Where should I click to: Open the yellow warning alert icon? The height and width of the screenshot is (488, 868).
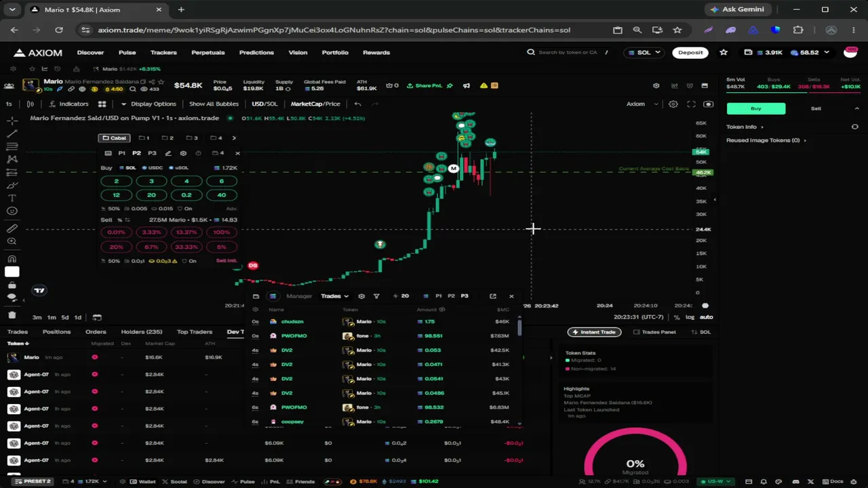pyautogui.click(x=484, y=85)
